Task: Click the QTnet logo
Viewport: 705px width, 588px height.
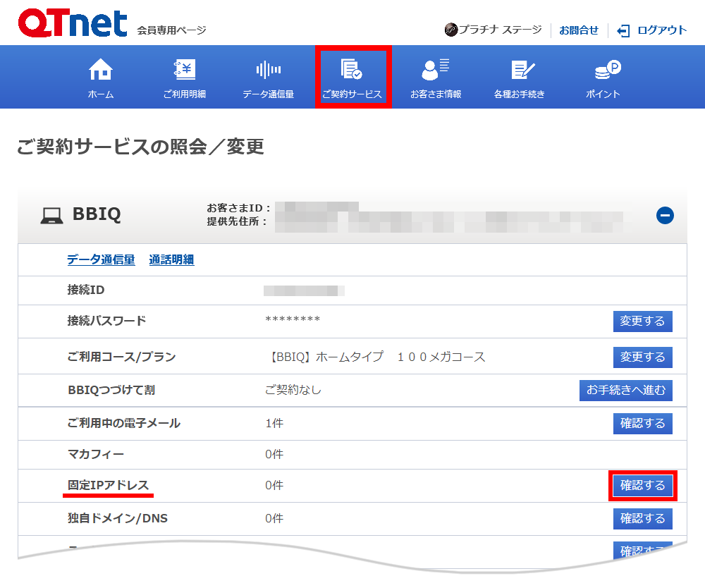Action: click(73, 23)
